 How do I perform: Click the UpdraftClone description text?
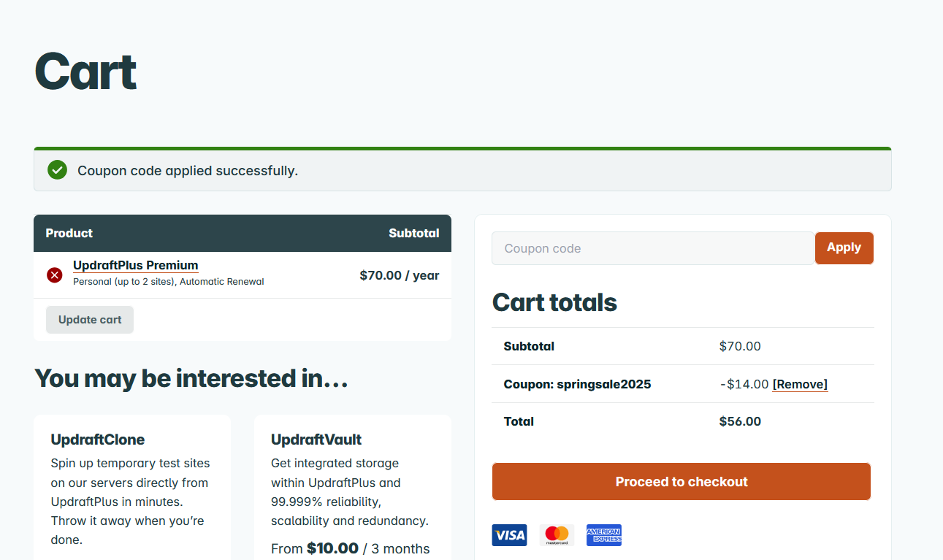coord(130,502)
